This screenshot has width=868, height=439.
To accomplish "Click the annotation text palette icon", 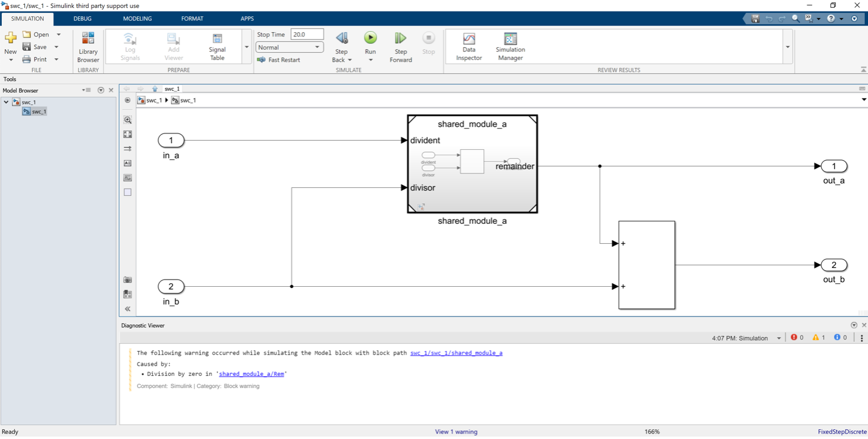I will click(127, 163).
